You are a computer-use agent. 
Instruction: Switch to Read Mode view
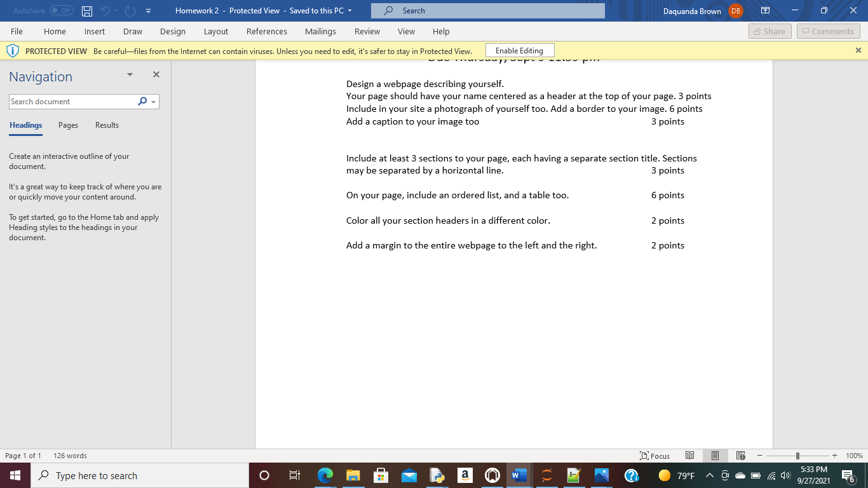coord(689,456)
